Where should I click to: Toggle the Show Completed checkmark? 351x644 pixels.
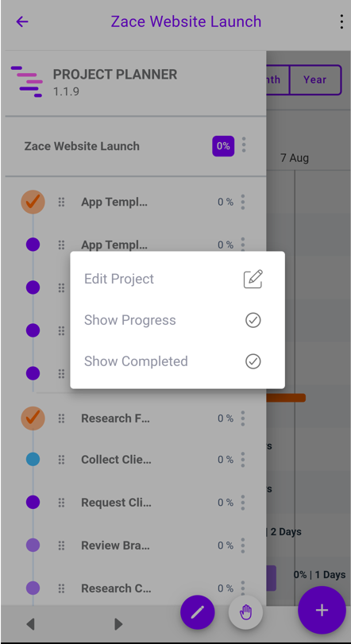[x=253, y=361]
